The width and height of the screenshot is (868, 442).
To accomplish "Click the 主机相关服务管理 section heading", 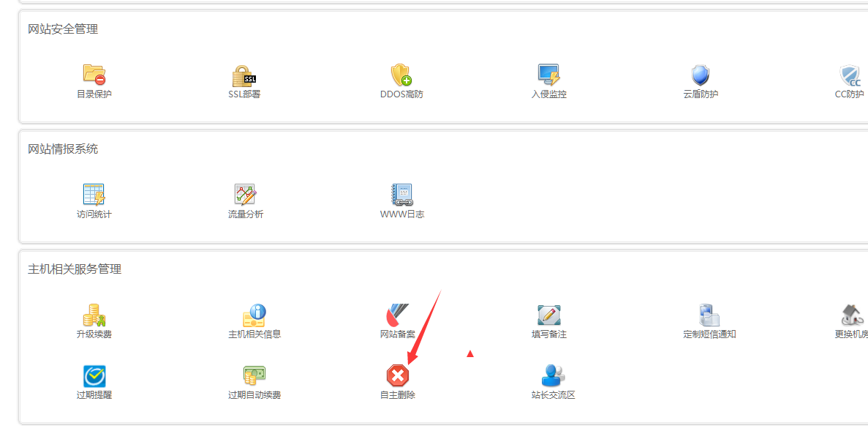I will pos(75,269).
